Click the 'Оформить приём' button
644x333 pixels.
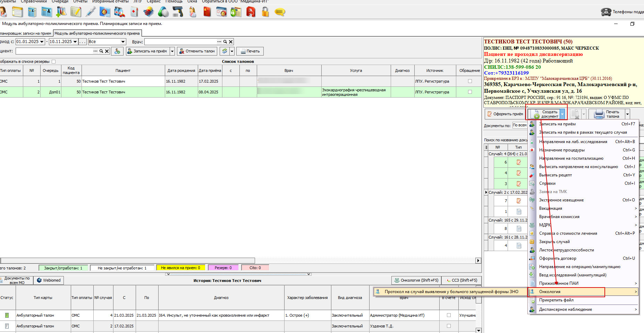(505, 114)
